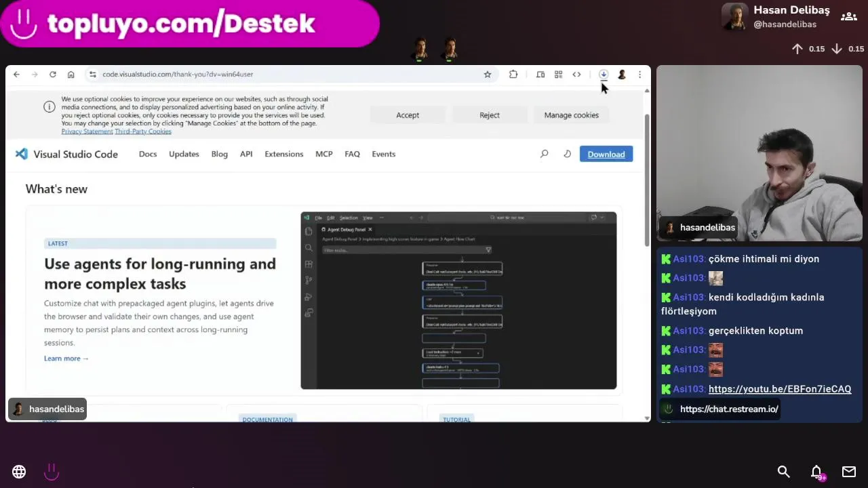Click the browser forward arrow
Viewport: 868px width, 488px height.
35,75
